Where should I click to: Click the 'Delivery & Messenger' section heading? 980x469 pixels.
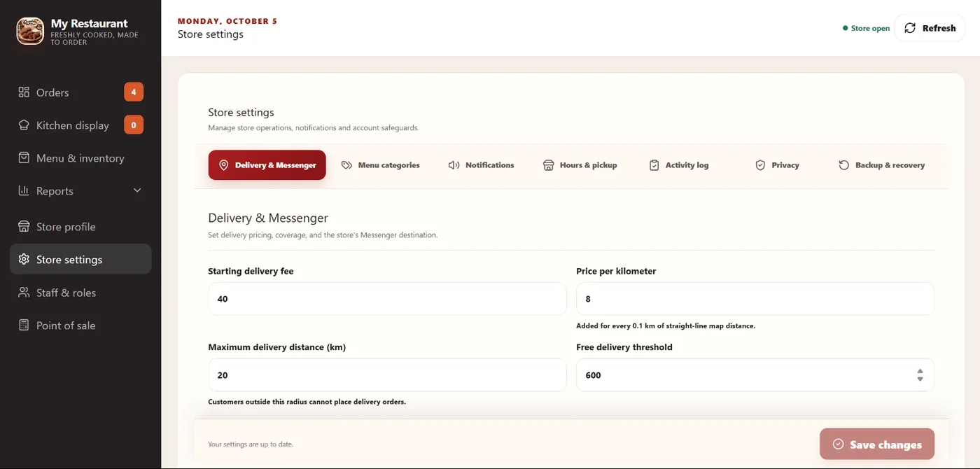coord(268,218)
